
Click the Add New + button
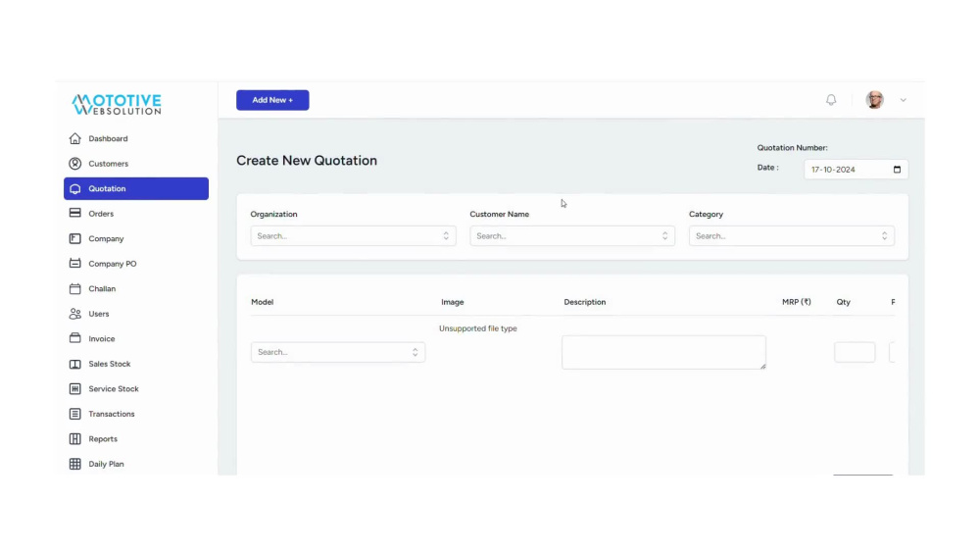272,100
